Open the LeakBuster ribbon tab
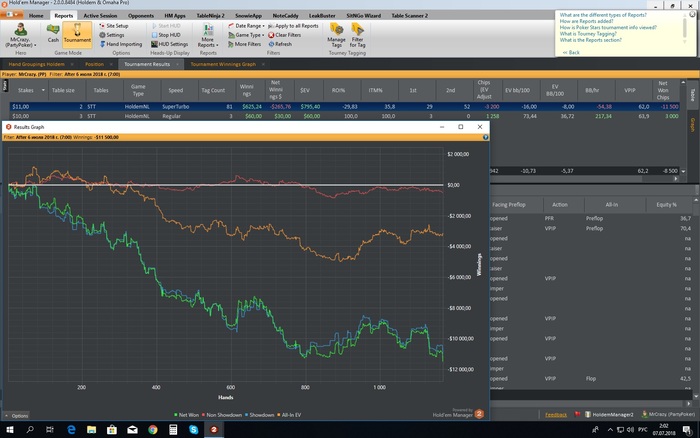This screenshot has height=438, width=700. click(322, 15)
